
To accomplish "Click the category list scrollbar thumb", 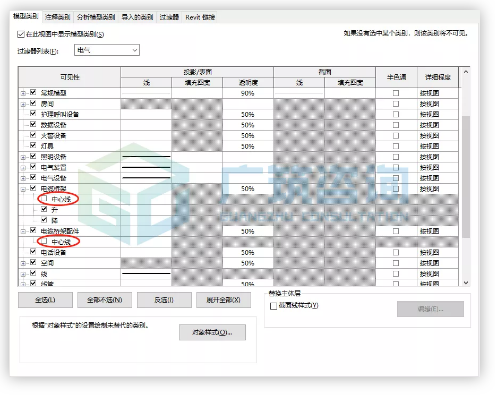I will (x=466, y=177).
